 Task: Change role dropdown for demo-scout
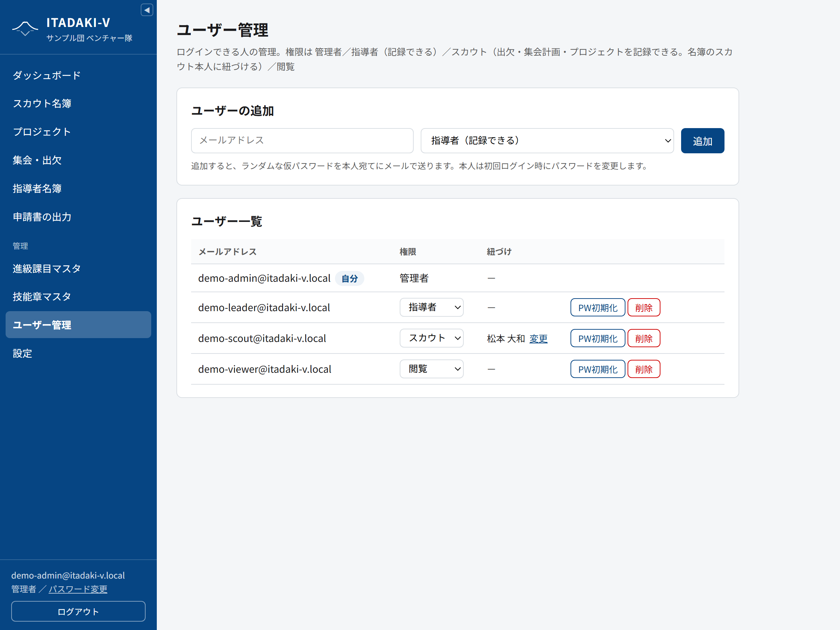pyautogui.click(x=432, y=338)
